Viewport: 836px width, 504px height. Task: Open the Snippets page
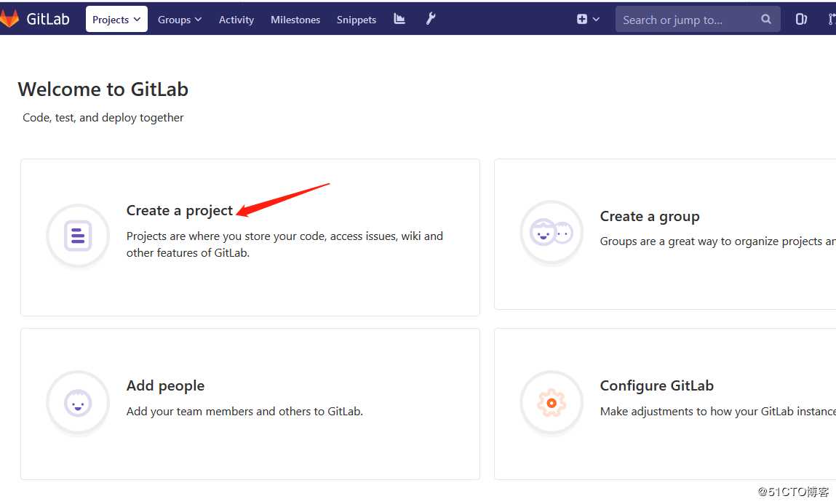click(x=356, y=20)
